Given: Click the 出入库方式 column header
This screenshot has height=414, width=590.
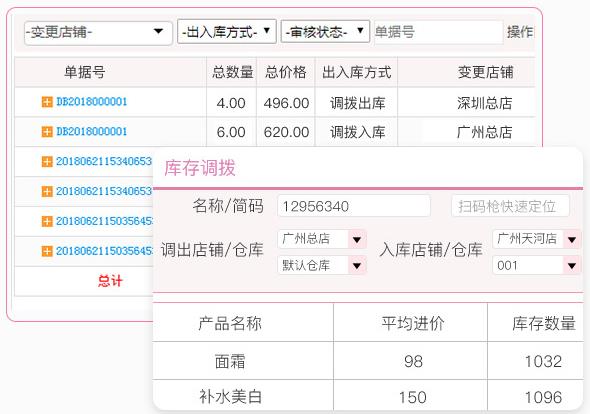Looking at the screenshot, I should pos(357,72).
